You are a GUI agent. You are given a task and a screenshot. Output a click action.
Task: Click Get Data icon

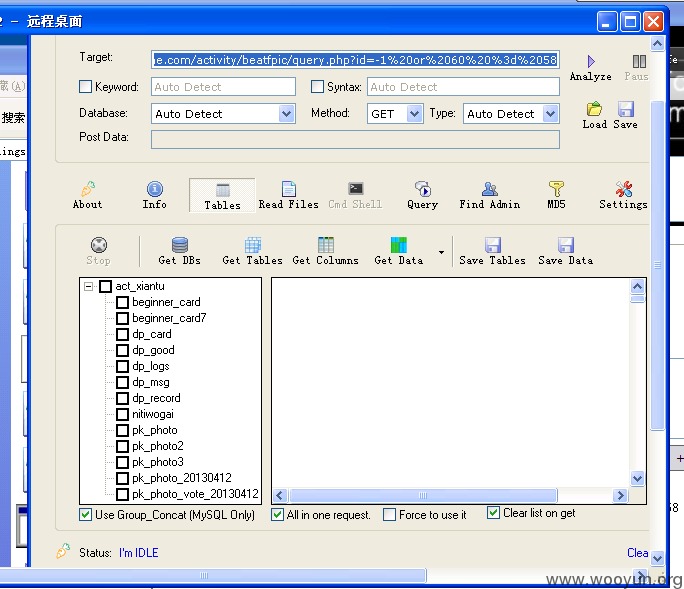[398, 245]
